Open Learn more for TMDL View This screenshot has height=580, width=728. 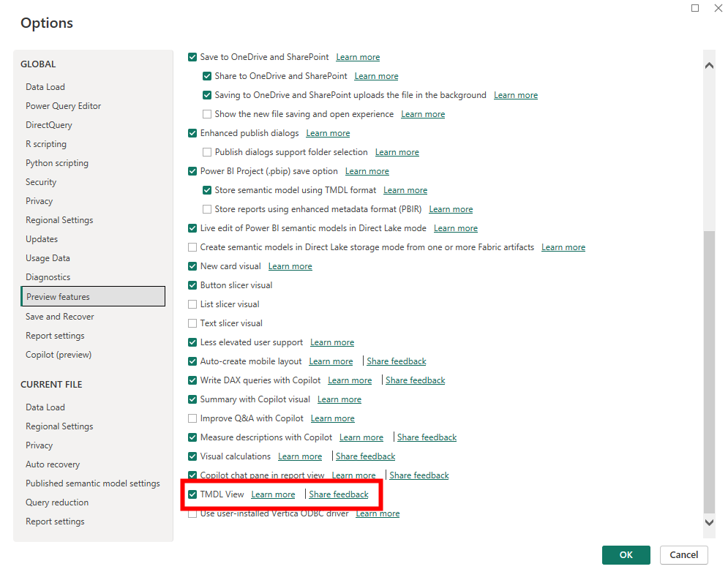coord(273,494)
